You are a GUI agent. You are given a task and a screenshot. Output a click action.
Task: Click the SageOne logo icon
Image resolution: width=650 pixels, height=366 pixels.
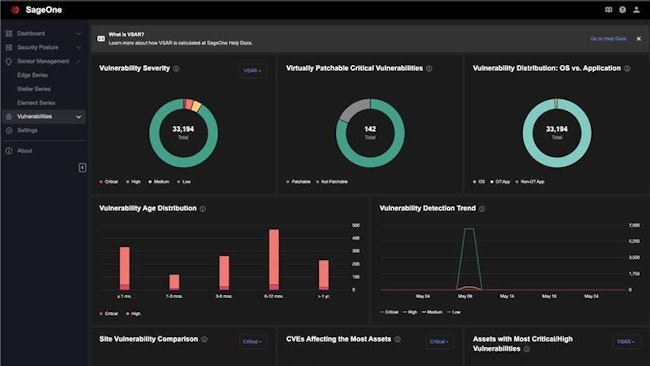click(x=15, y=10)
